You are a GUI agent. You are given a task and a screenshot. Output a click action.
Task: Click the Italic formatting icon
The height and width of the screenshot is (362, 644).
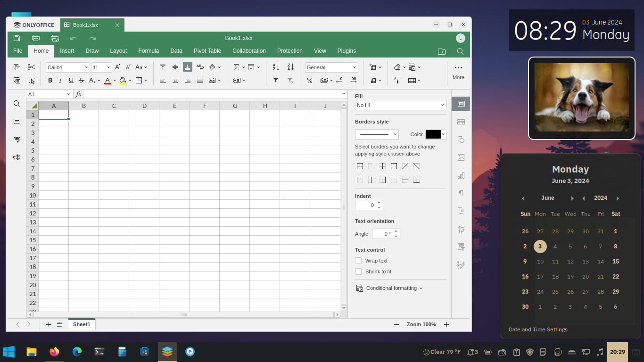coord(61,81)
